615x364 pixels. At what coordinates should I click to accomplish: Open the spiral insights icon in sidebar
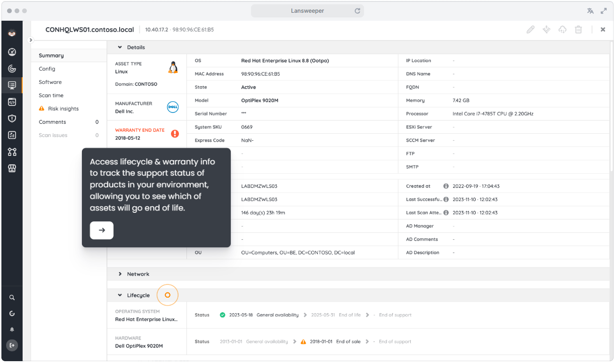coord(12,69)
